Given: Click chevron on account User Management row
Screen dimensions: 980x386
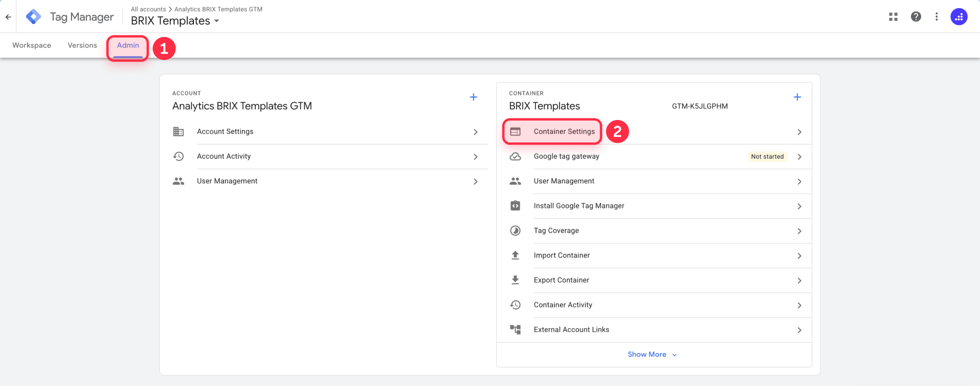Looking at the screenshot, I should (x=476, y=182).
